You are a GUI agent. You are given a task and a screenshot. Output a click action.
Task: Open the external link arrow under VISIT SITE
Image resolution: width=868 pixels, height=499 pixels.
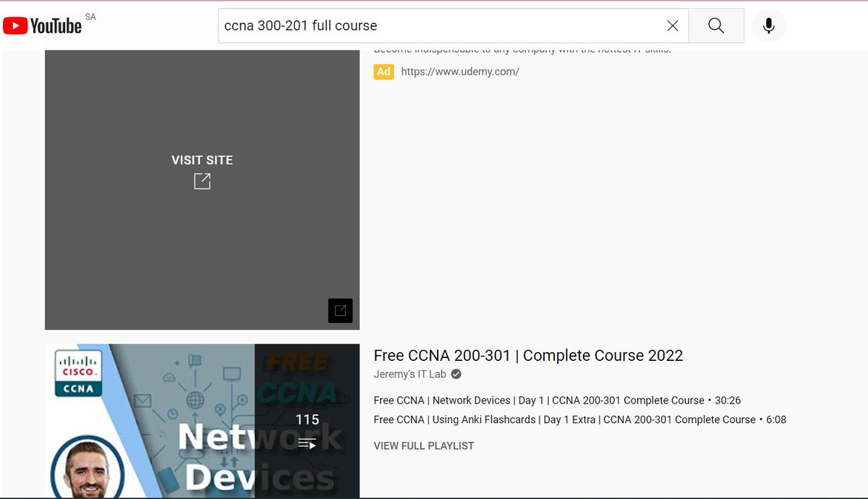(x=203, y=182)
